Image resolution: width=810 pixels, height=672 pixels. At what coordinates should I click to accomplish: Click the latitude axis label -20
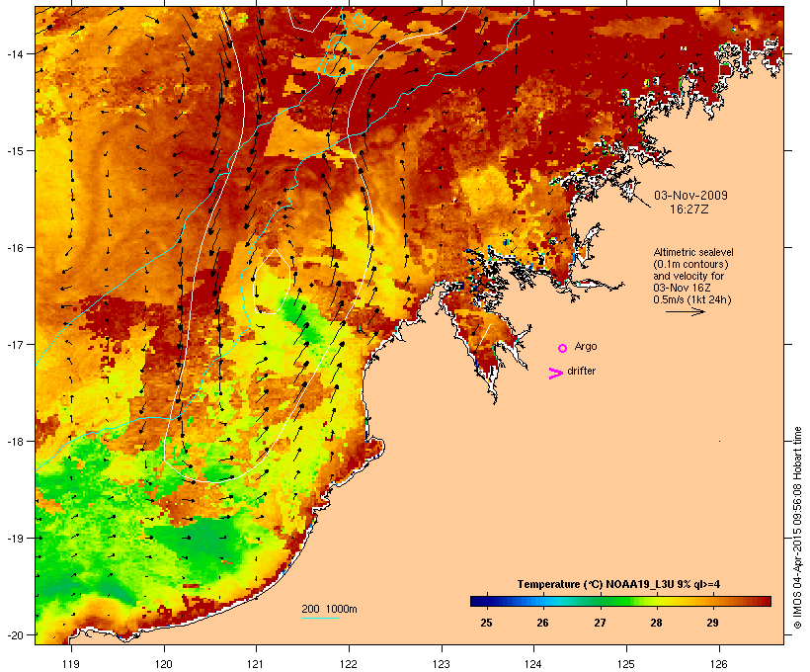click(x=14, y=634)
